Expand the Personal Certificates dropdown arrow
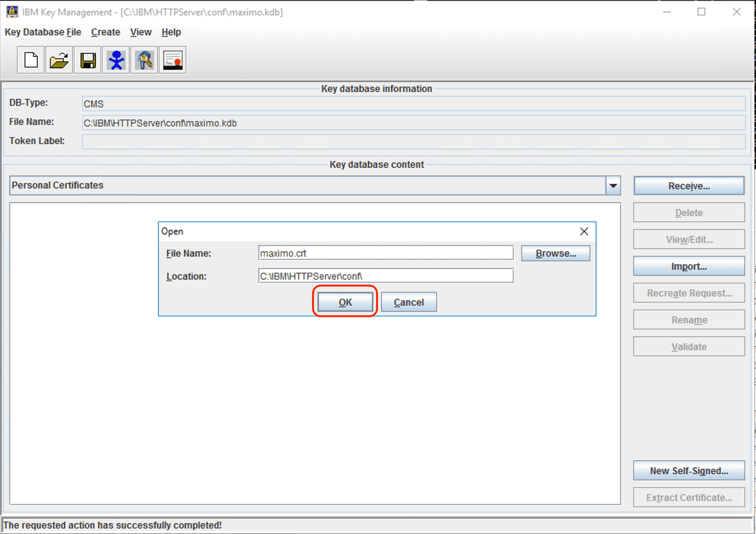The image size is (756, 534). tap(613, 186)
